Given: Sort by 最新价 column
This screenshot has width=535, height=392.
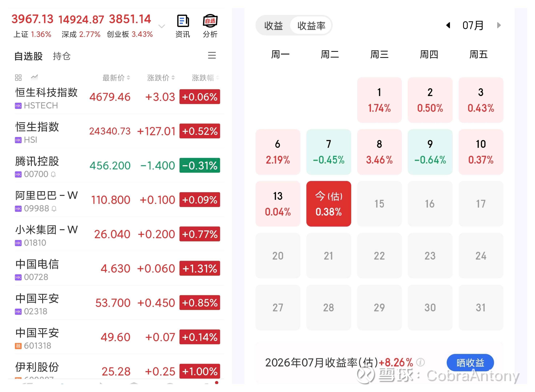Looking at the screenshot, I should [116, 78].
